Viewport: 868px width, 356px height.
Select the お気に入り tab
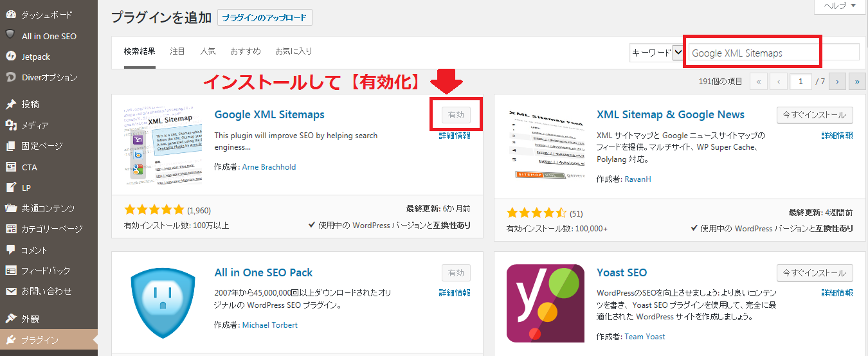coord(293,51)
